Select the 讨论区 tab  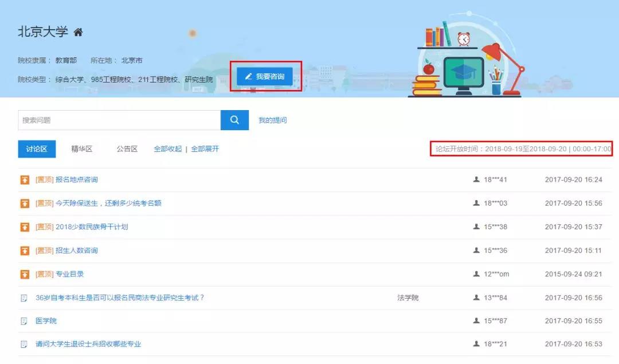coord(36,148)
